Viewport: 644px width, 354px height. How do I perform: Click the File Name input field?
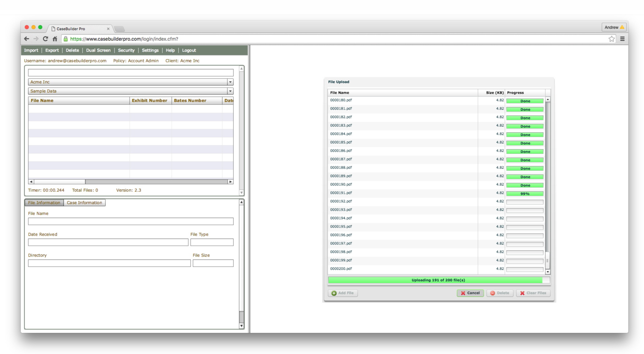tap(131, 222)
